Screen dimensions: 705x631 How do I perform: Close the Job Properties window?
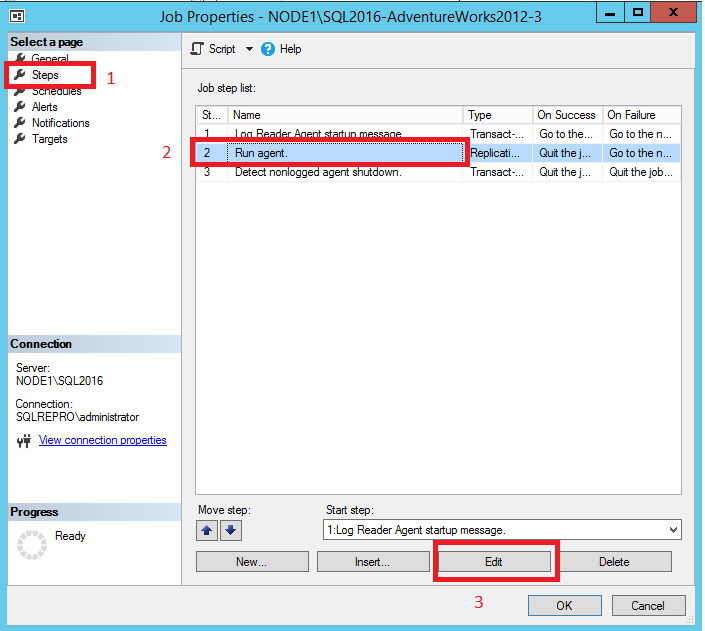673,13
